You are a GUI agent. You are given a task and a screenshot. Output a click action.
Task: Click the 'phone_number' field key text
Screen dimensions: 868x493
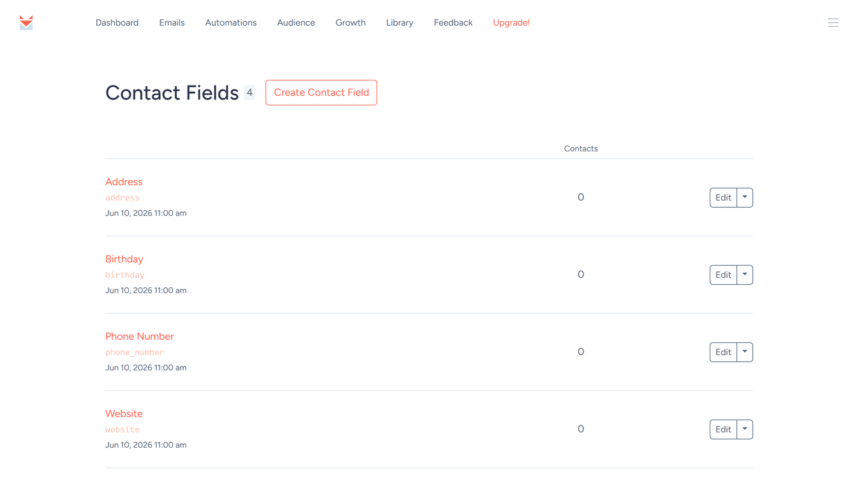135,353
